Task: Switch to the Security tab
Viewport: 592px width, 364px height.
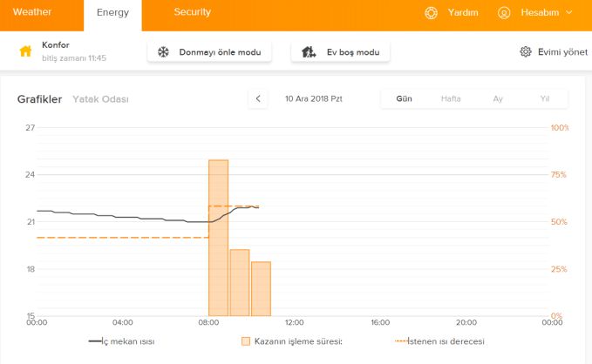Action: click(x=192, y=12)
